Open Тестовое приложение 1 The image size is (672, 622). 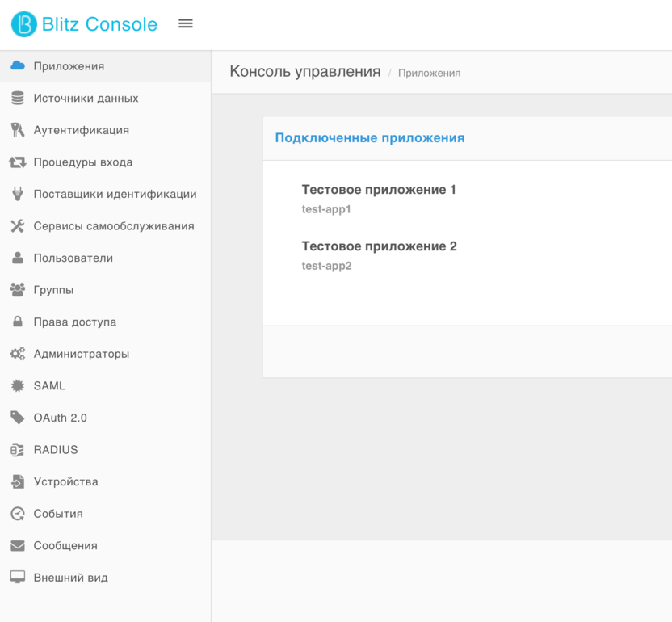pos(379,190)
